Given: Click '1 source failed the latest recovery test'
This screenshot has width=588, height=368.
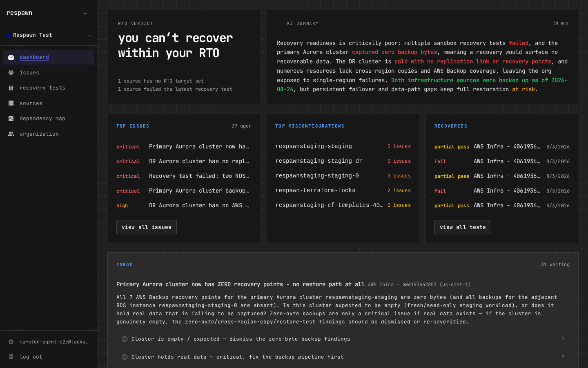Looking at the screenshot, I should (175, 89).
